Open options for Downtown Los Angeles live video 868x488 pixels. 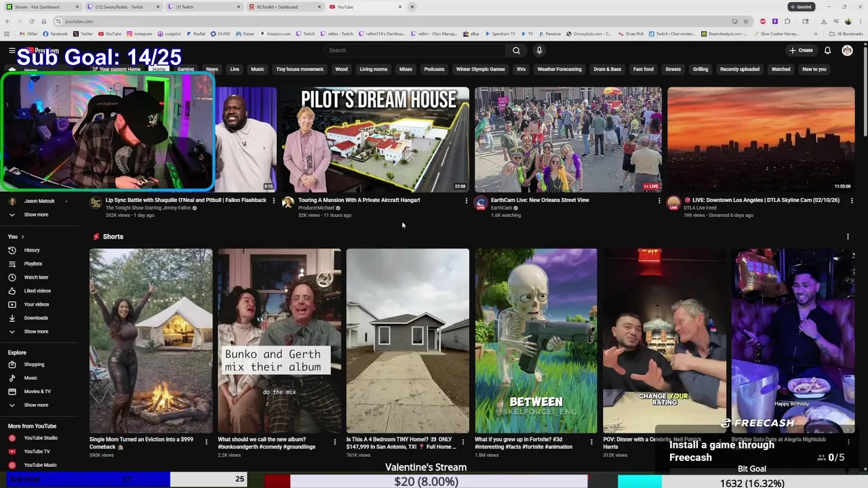[x=852, y=201]
